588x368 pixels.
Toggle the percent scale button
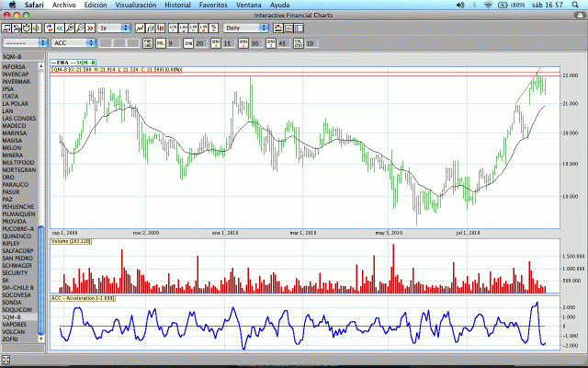[x=212, y=29]
